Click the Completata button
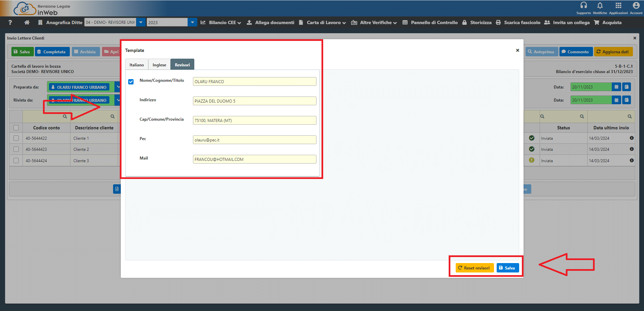The width and height of the screenshot is (644, 311). pyautogui.click(x=52, y=52)
